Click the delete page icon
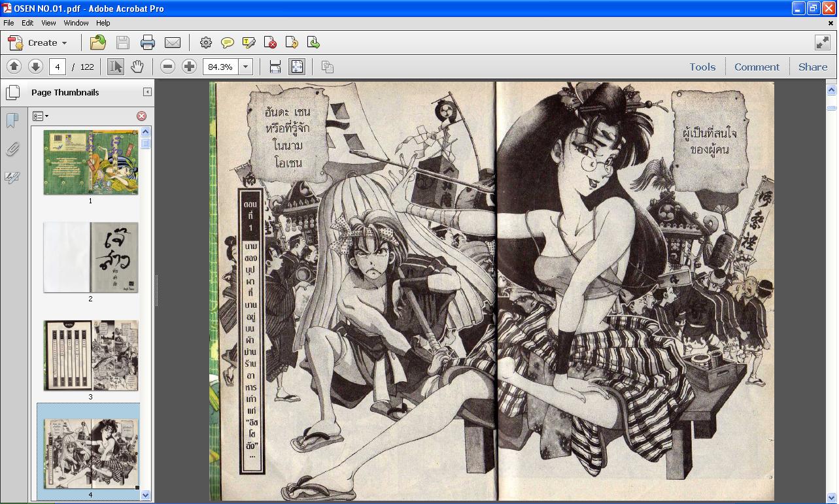This screenshot has height=504, width=839. pyautogui.click(x=270, y=42)
